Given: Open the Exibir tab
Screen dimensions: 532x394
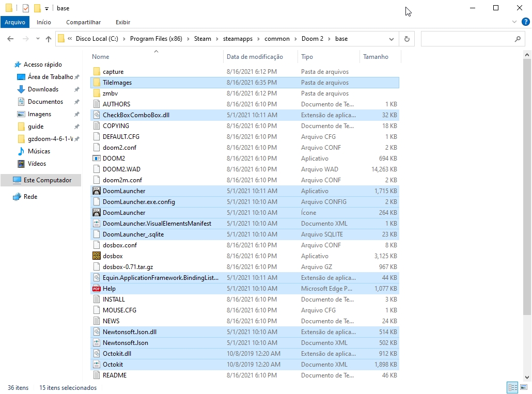Looking at the screenshot, I should (x=123, y=22).
